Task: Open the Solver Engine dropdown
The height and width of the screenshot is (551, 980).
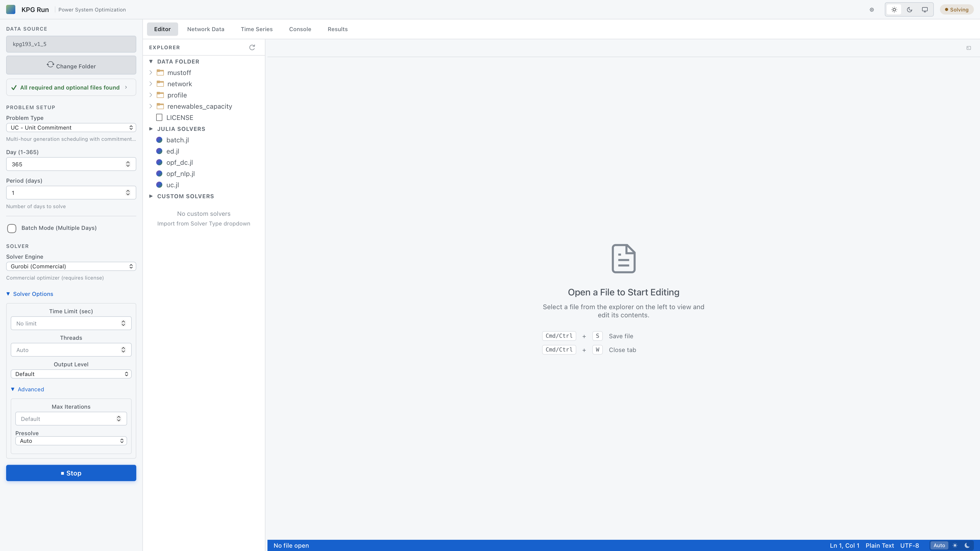Action: point(71,266)
